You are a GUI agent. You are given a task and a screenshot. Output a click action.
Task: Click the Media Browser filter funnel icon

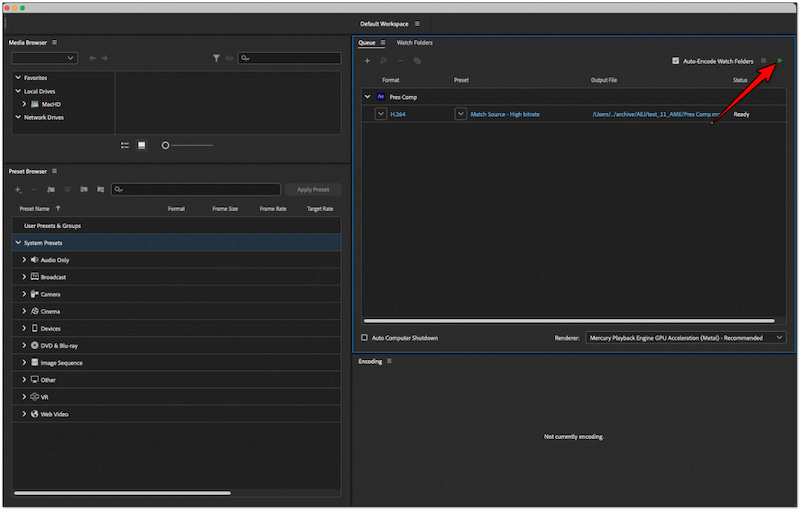(x=216, y=59)
